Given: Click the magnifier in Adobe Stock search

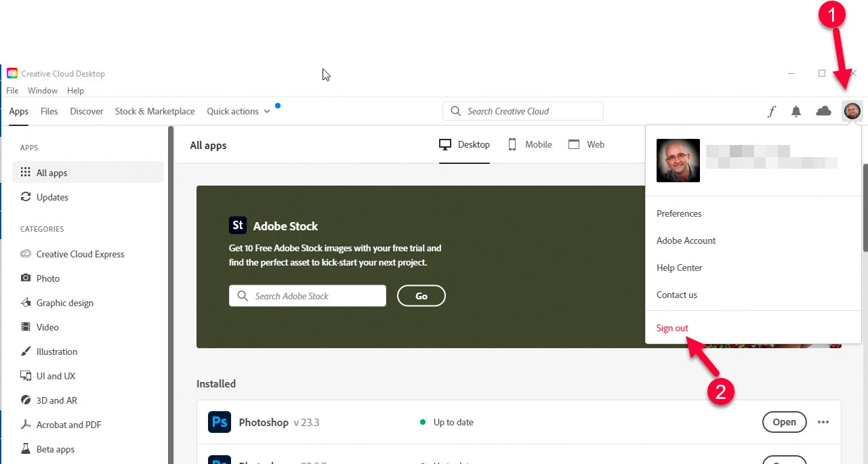Looking at the screenshot, I should [x=243, y=296].
